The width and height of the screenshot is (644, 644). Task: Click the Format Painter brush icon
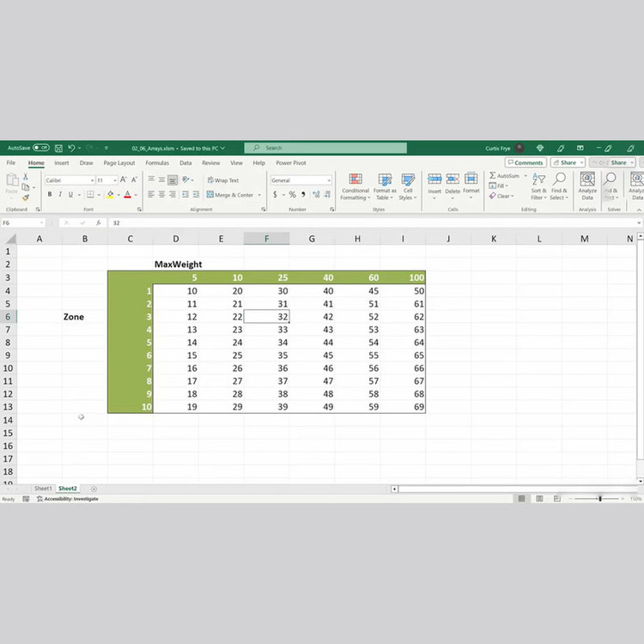(26, 197)
